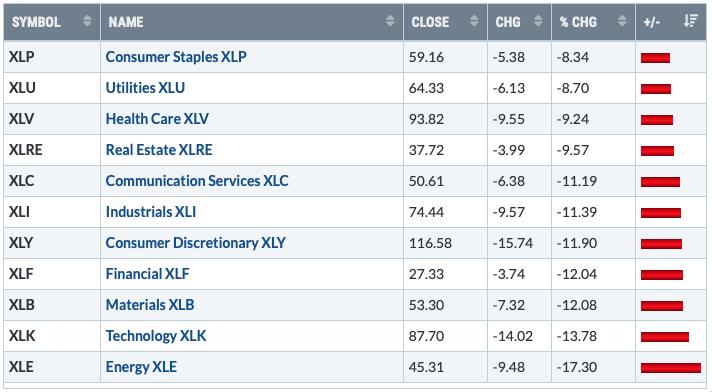Open the Consumer Discretionary XLY link
This screenshot has width=712, height=392.
pos(196,243)
